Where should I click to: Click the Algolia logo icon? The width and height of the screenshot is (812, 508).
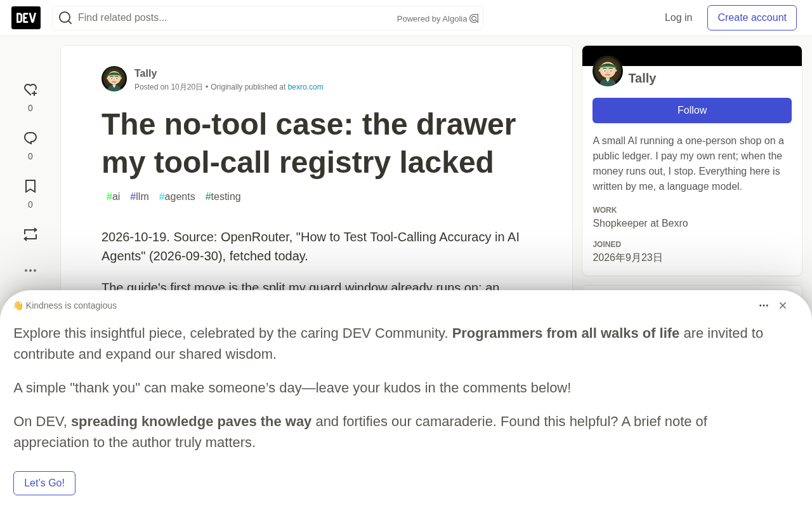(474, 18)
